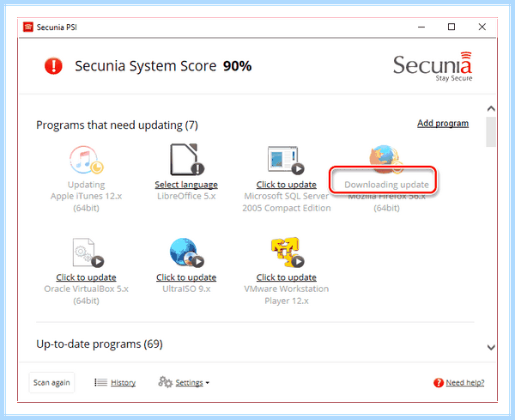The image size is (515, 420).
Task: Click the 2005 Compact Edition name text
Action: [287, 208]
